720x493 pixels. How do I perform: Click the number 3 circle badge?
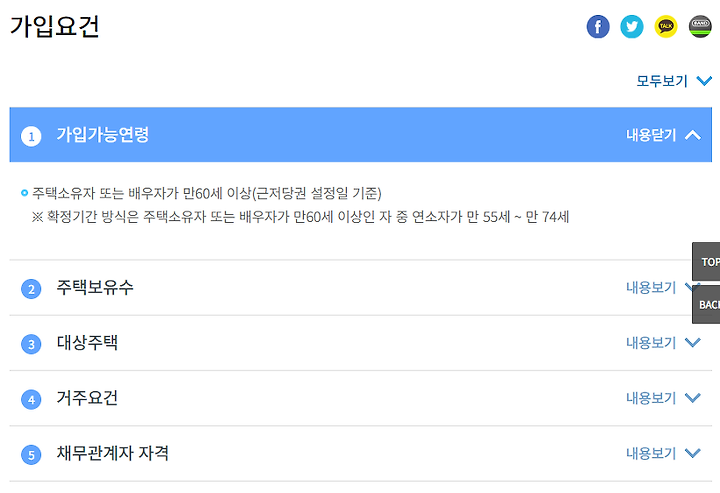click(31, 344)
